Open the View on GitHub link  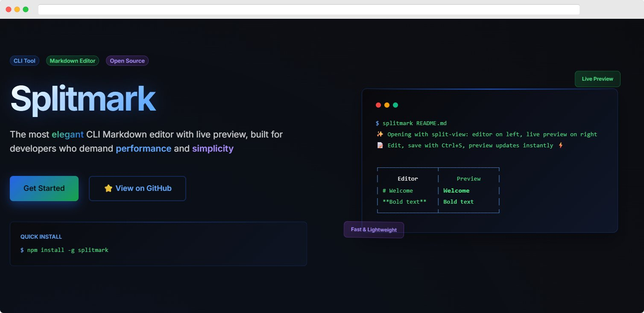[138, 188]
